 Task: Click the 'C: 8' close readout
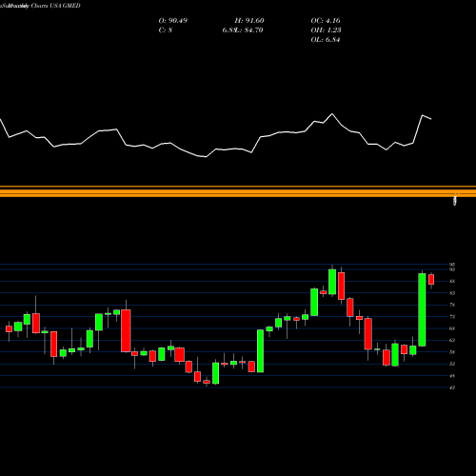(166, 30)
